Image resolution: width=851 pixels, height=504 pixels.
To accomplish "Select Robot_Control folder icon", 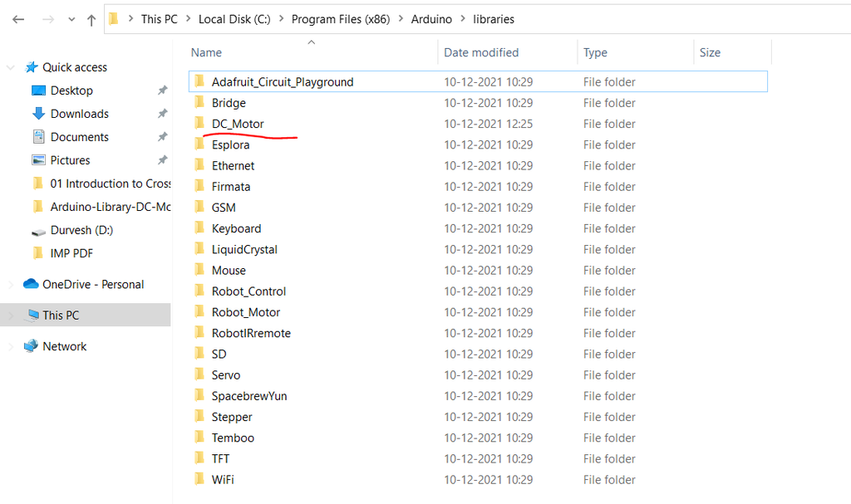I will click(x=199, y=291).
